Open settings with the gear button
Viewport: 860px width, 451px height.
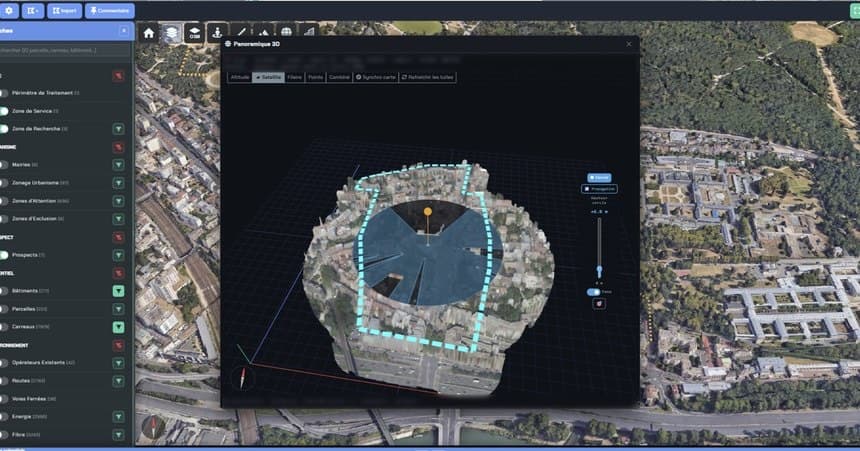(x=9, y=10)
